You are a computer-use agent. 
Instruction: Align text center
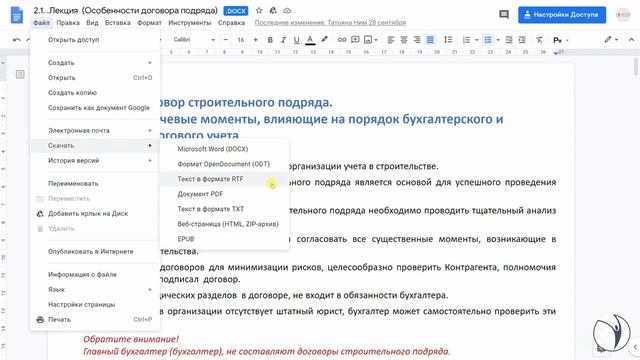pyautogui.click(x=404, y=40)
